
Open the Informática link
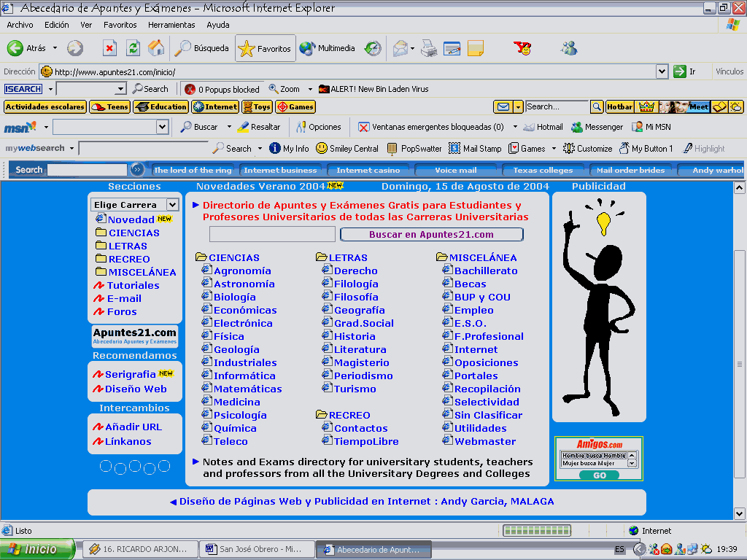[244, 376]
